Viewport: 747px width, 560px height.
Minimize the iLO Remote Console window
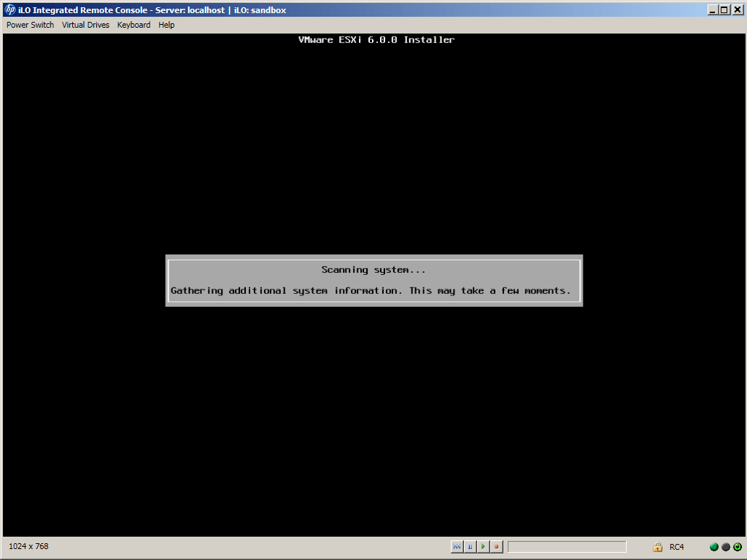[712, 10]
